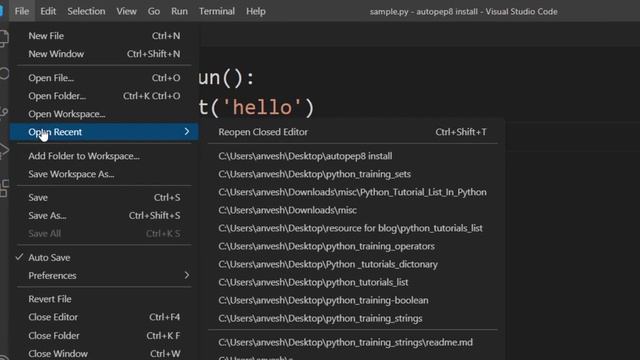
Task: Expand the Preferences submenu arrow
Action: tap(187, 275)
